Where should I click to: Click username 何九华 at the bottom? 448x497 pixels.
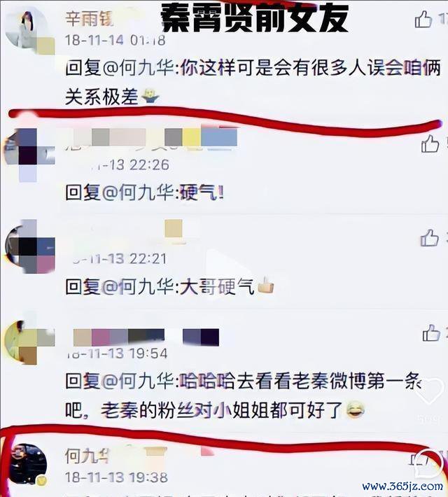tap(87, 456)
